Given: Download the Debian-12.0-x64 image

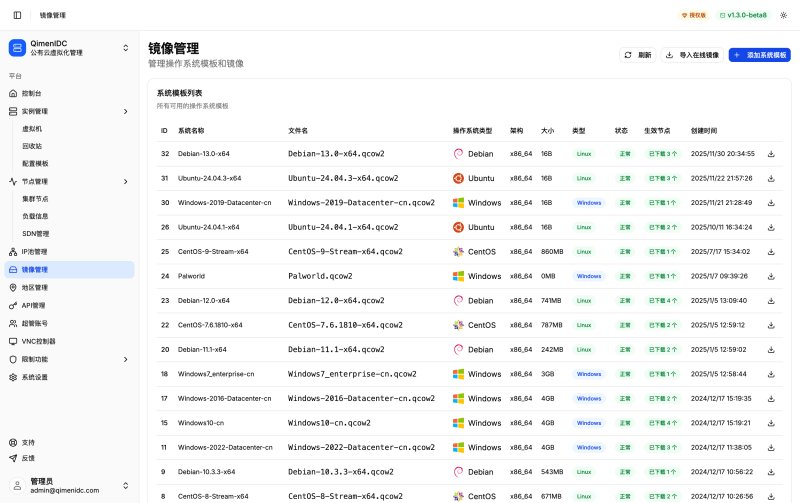Looking at the screenshot, I should click(771, 300).
